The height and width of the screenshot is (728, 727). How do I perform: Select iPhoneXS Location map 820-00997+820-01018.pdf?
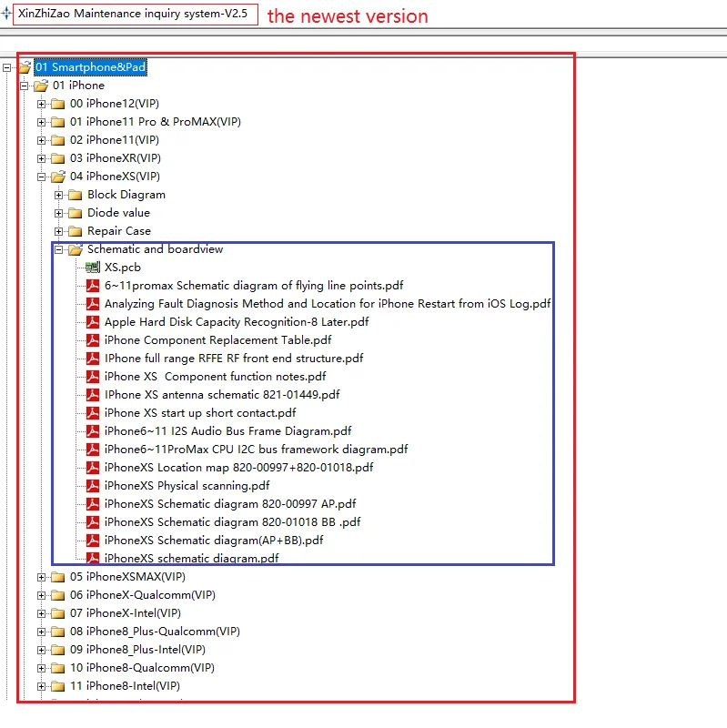[238, 468]
